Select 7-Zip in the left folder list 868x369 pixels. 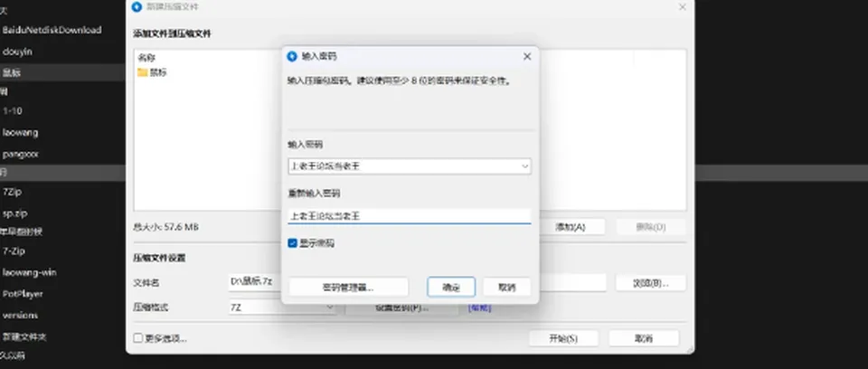pos(14,251)
